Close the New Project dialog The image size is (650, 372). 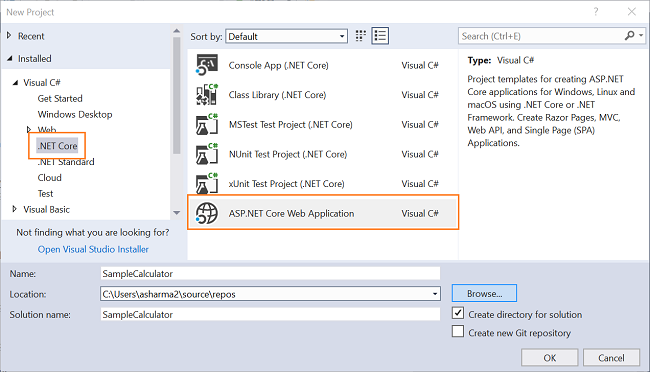click(632, 12)
